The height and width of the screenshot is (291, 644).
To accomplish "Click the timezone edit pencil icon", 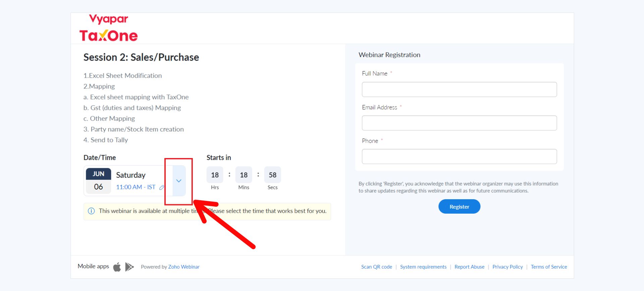I will [x=162, y=188].
